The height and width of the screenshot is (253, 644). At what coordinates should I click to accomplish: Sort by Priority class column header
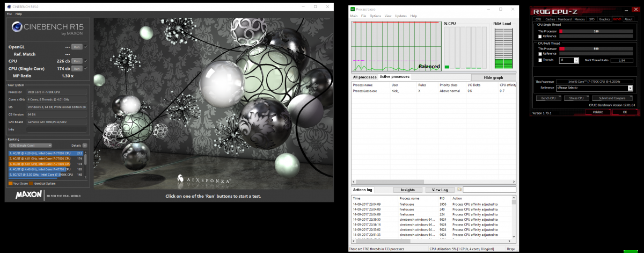pos(452,85)
